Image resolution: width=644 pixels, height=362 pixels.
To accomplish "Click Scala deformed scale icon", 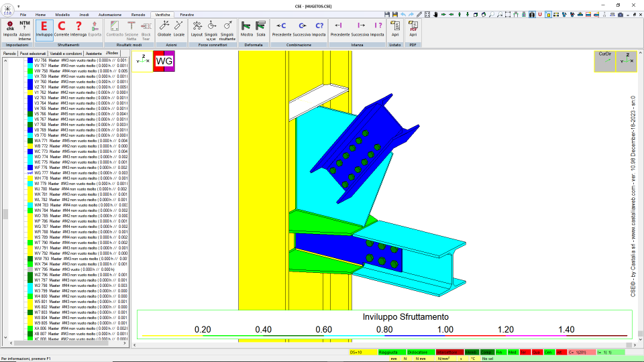I will pos(261,29).
